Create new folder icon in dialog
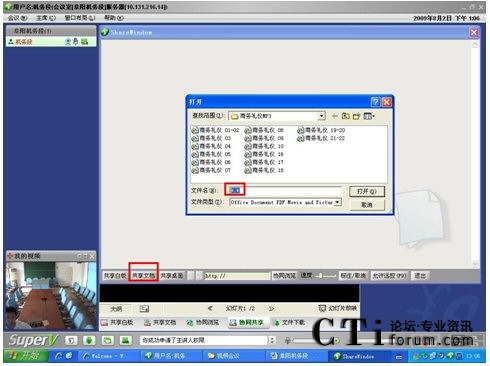 coord(357,116)
